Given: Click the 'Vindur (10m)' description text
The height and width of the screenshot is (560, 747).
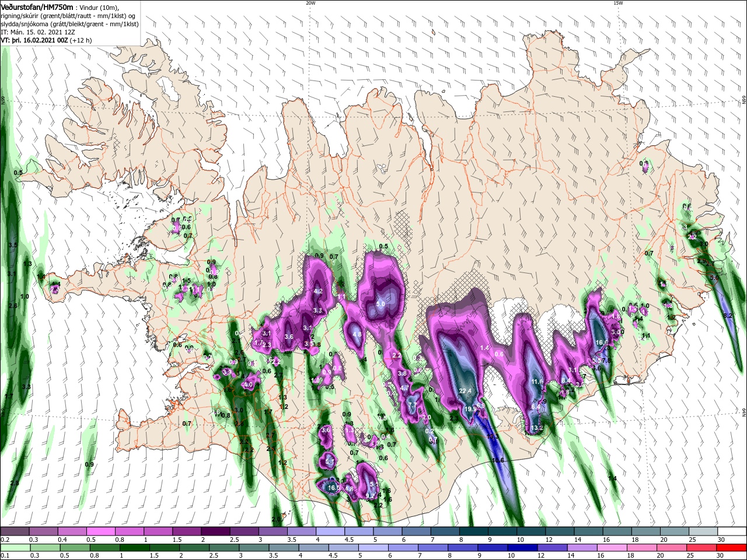Looking at the screenshot, I should 100,7.
